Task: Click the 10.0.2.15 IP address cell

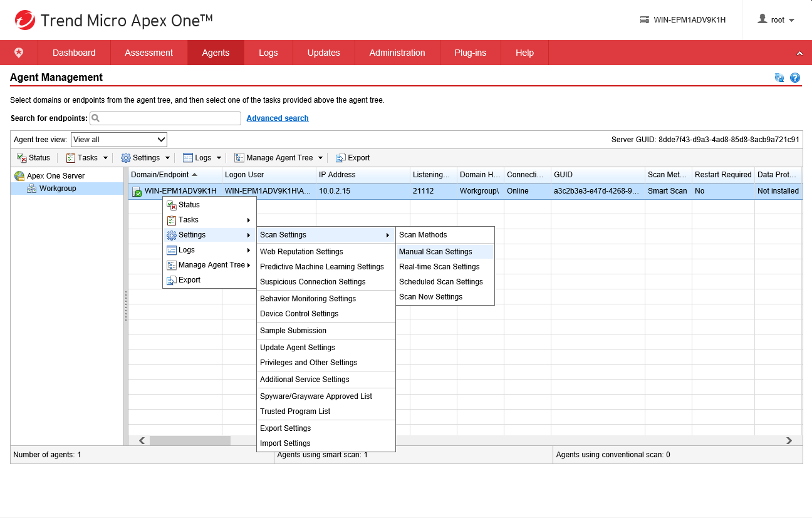Action: (363, 191)
